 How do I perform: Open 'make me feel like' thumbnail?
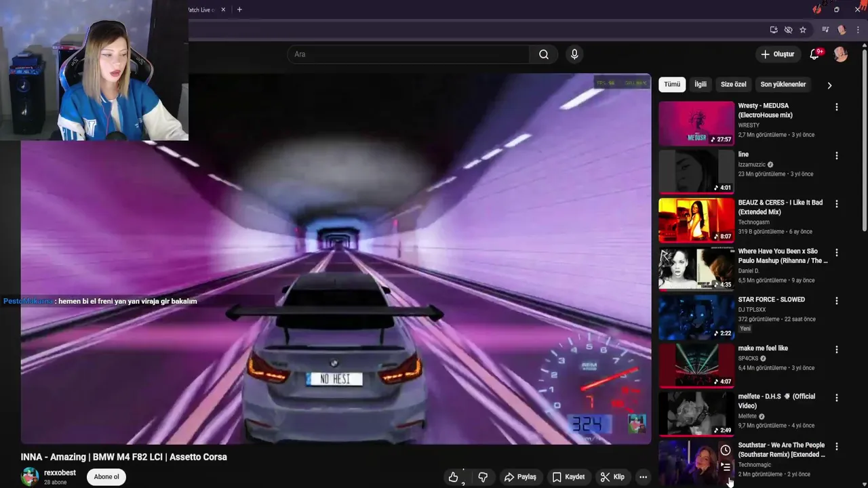point(696,366)
